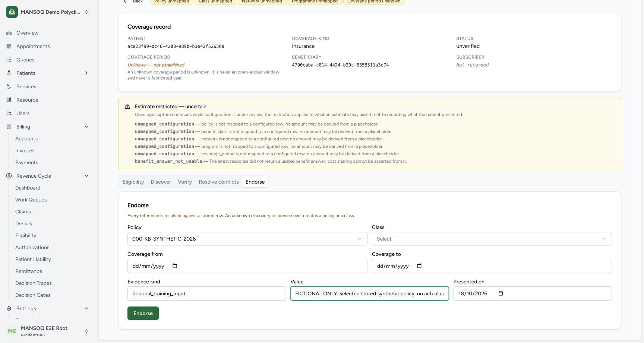This screenshot has height=343, width=644.
Task: Click the Patients person icon
Action: (9, 73)
